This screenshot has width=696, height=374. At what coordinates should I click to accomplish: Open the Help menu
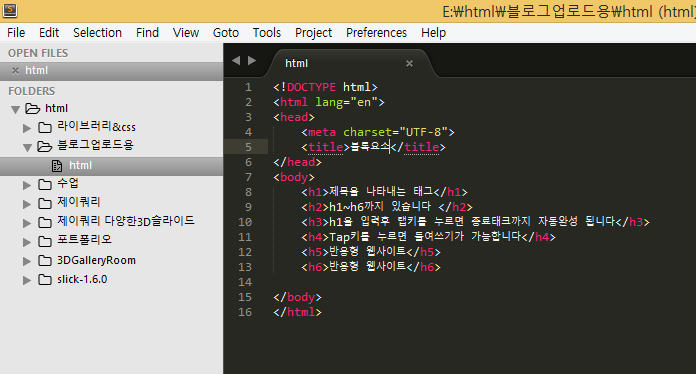[x=433, y=33]
